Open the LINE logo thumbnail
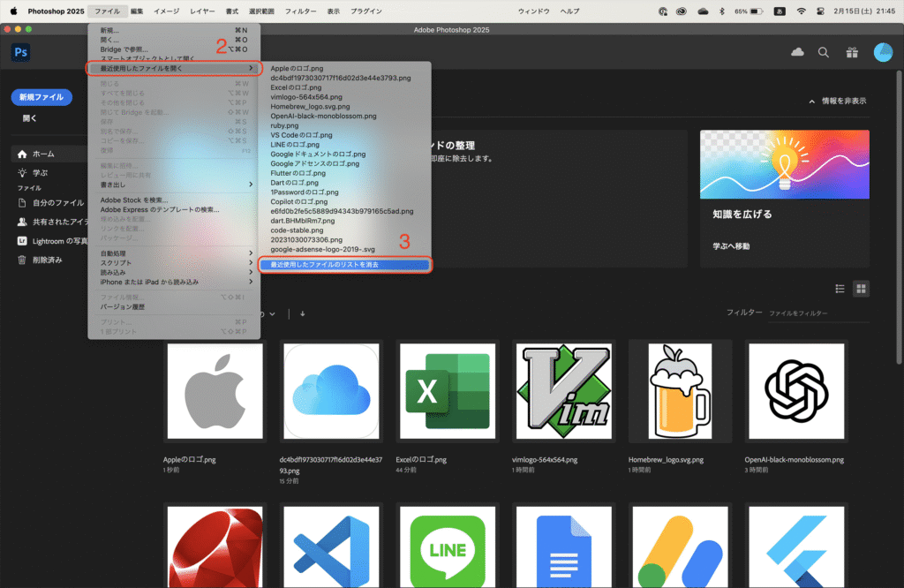 pyautogui.click(x=448, y=547)
